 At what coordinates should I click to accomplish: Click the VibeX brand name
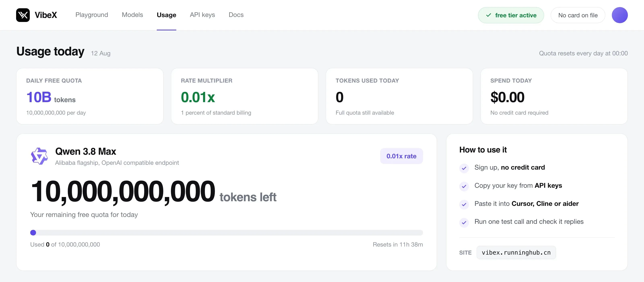pyautogui.click(x=46, y=15)
